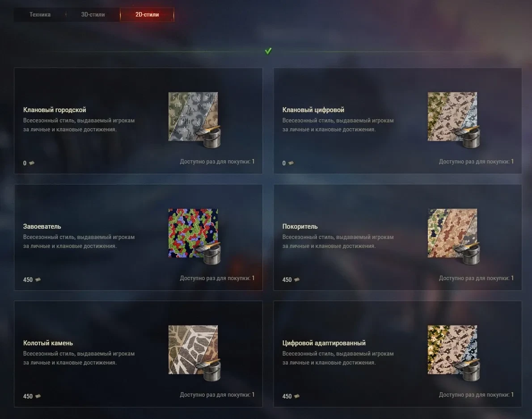532x419 pixels.
Task: Select the Покоритель camouflage icon
Action: pos(454,236)
